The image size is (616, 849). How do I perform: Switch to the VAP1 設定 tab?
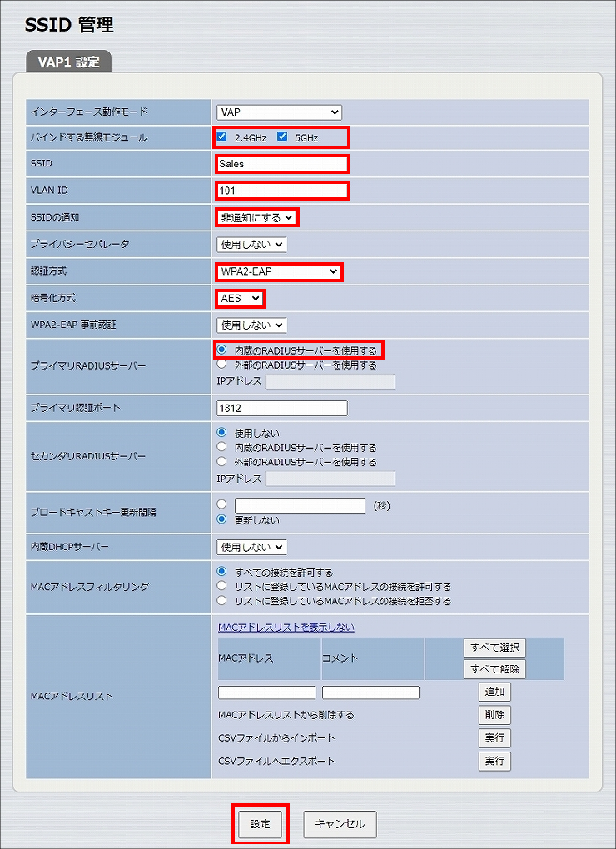click(69, 62)
